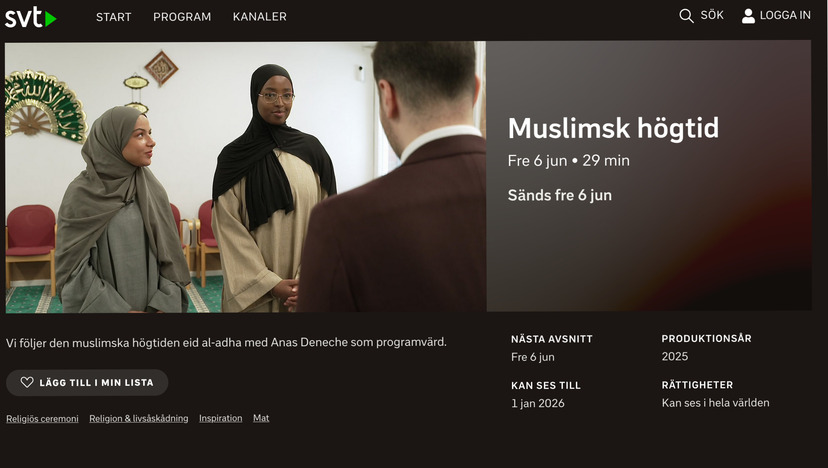Click the user profile icon

(748, 16)
